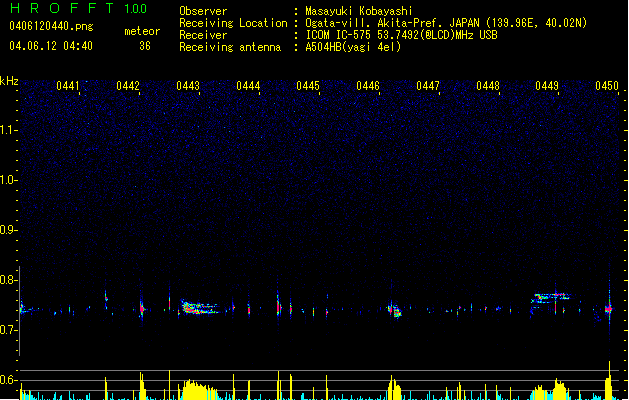Click the red echo spot at 0442

(142, 309)
